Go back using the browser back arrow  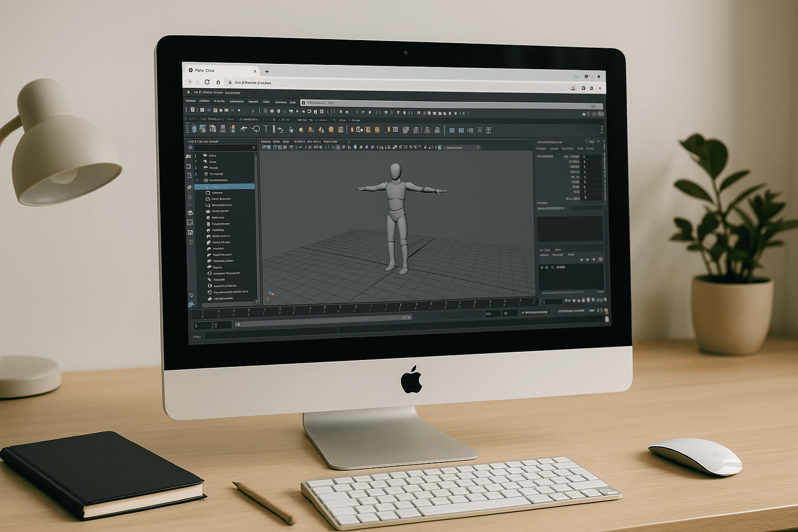tap(190, 82)
